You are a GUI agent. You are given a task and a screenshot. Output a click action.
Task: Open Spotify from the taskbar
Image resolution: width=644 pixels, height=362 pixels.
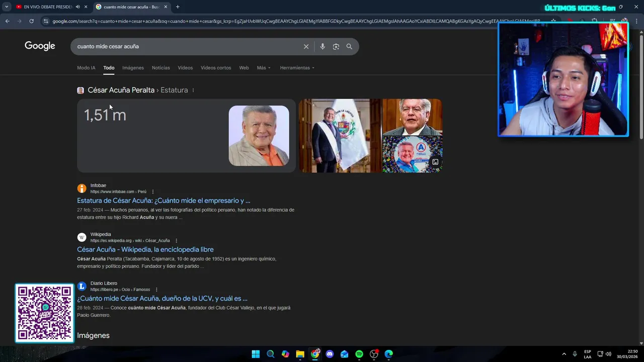[359, 354]
